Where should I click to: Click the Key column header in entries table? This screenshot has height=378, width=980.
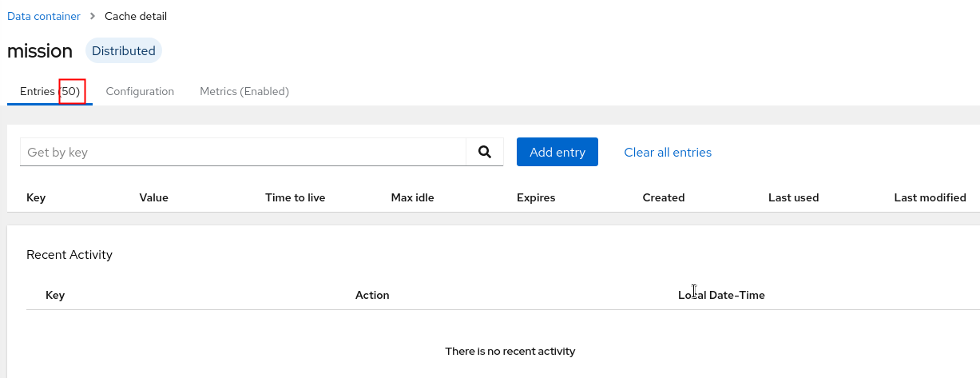point(36,197)
